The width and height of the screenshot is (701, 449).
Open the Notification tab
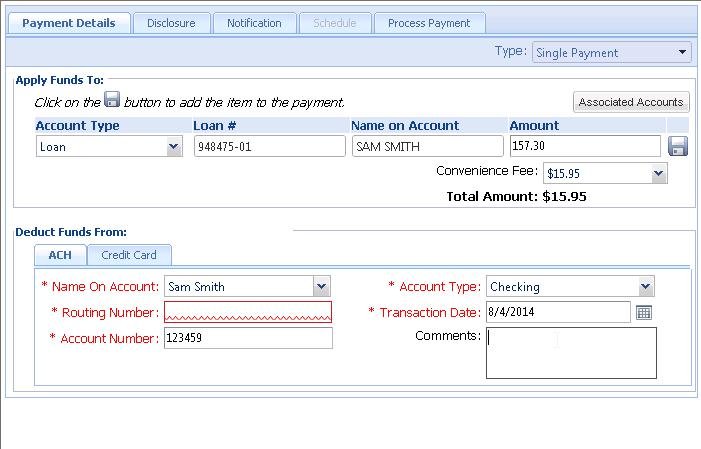coord(254,23)
